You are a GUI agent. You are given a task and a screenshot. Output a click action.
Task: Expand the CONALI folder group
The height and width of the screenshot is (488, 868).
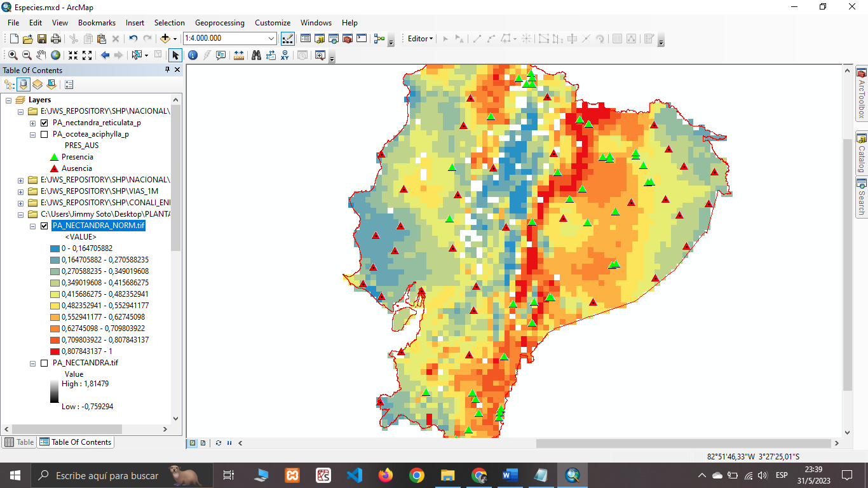coord(21,203)
